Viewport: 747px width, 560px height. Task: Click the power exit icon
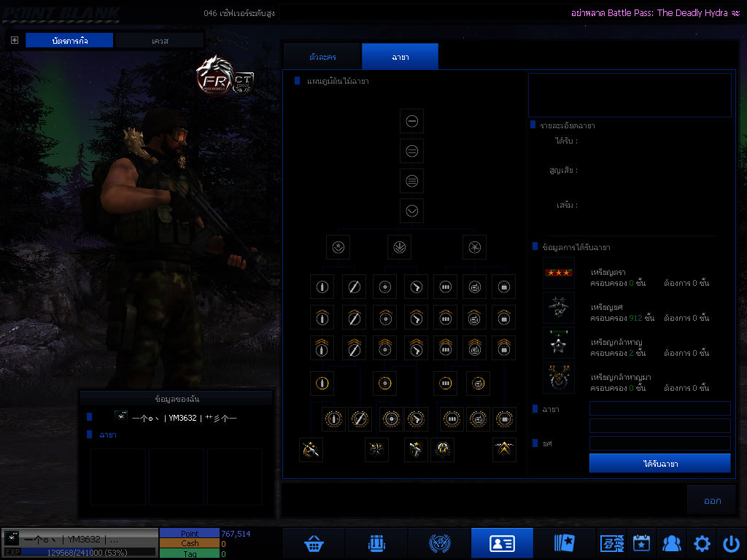tap(731, 542)
